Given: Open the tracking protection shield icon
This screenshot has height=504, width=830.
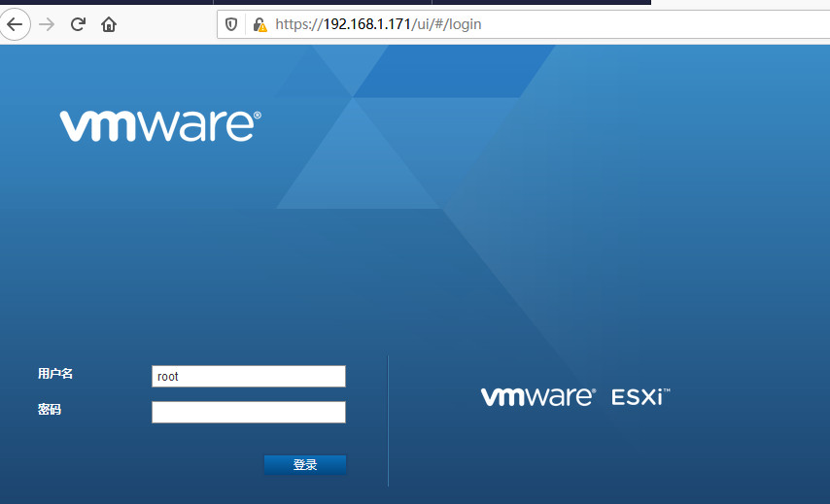Looking at the screenshot, I should [x=231, y=24].
